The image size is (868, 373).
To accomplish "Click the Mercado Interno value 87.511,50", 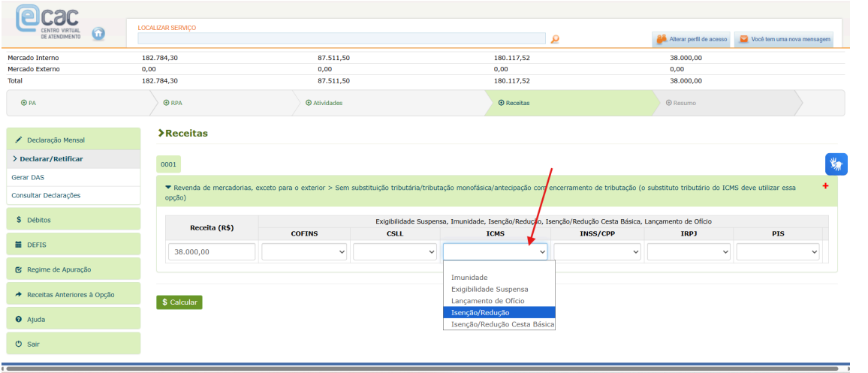I will pos(334,58).
